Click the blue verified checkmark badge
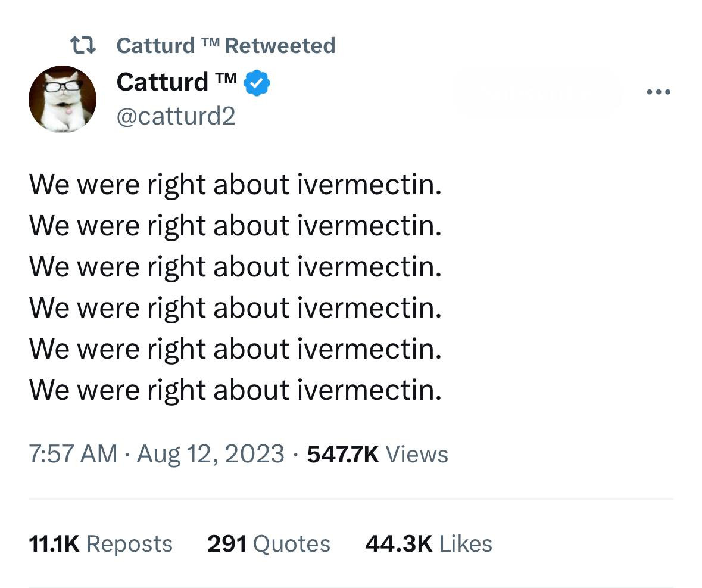 (x=257, y=83)
